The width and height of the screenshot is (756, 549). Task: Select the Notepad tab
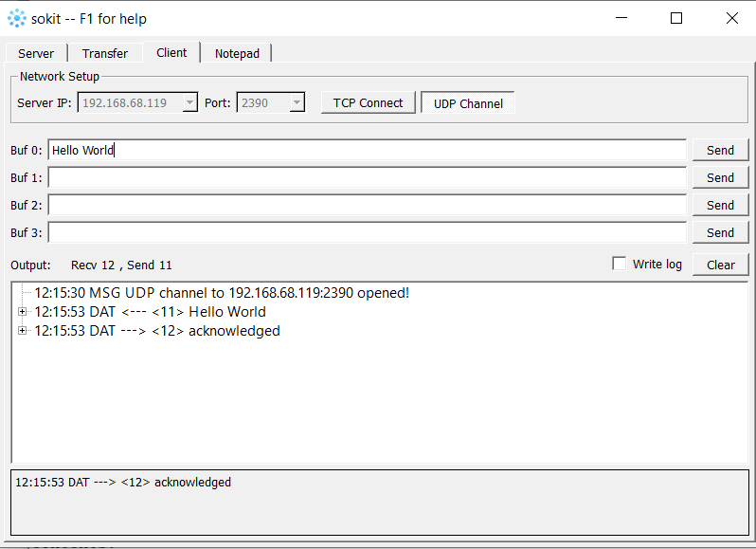coord(236,54)
